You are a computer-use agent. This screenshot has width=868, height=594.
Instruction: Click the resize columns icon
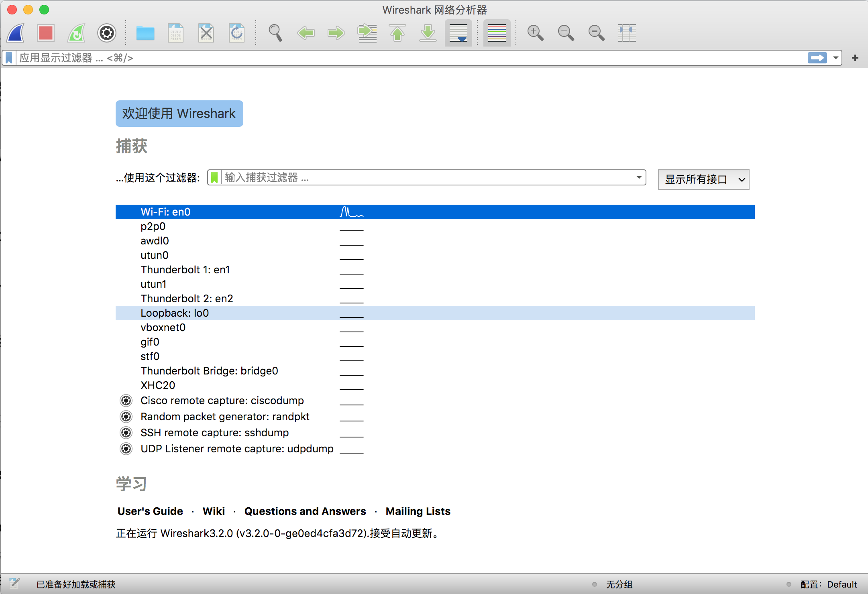tap(627, 33)
